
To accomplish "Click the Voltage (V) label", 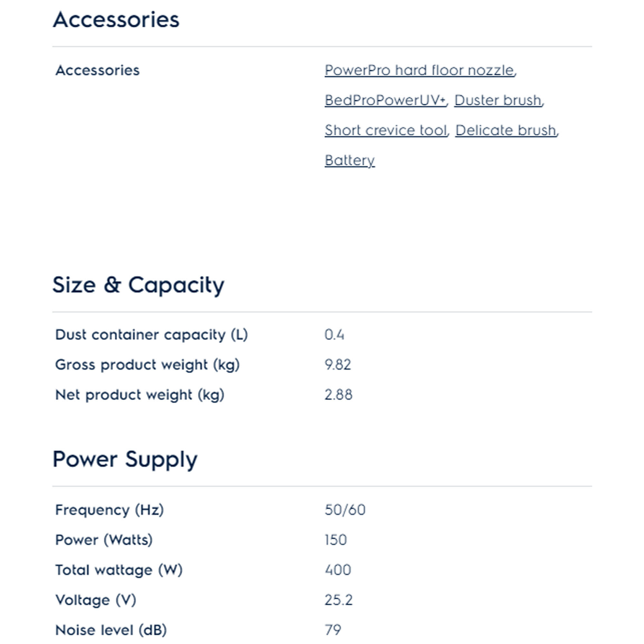I will (x=96, y=600).
